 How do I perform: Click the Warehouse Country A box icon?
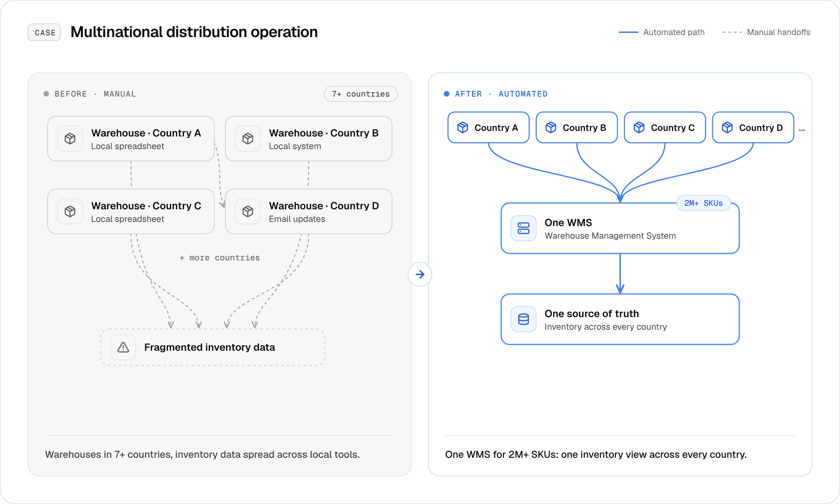point(70,139)
